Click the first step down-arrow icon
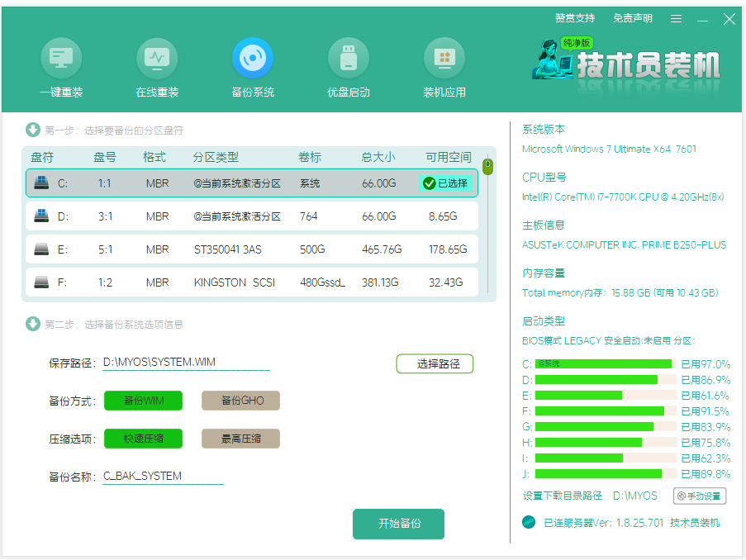This screenshot has width=746, height=560. 33,130
